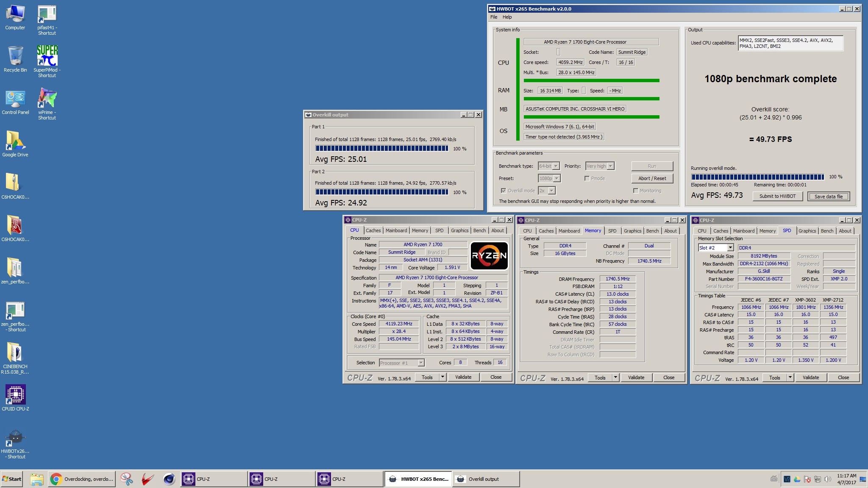The height and width of the screenshot is (488, 868).
Task: Expand Tools arrow in CPU-Z Memory window
Action: click(615, 377)
